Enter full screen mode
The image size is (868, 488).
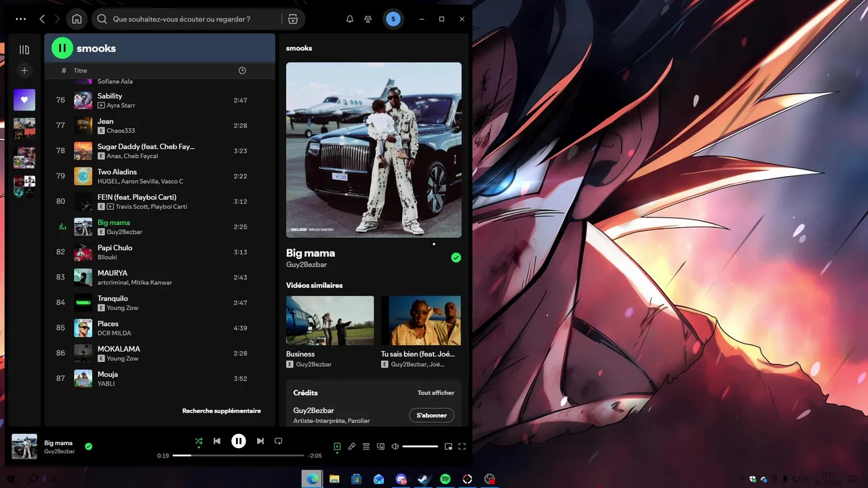pyautogui.click(x=462, y=447)
